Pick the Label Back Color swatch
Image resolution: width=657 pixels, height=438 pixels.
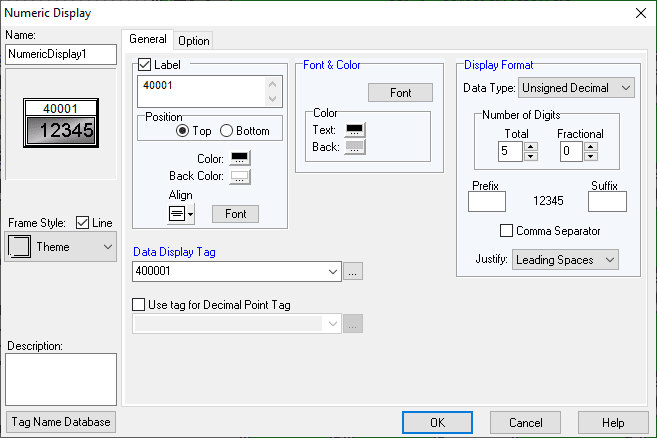[240, 176]
